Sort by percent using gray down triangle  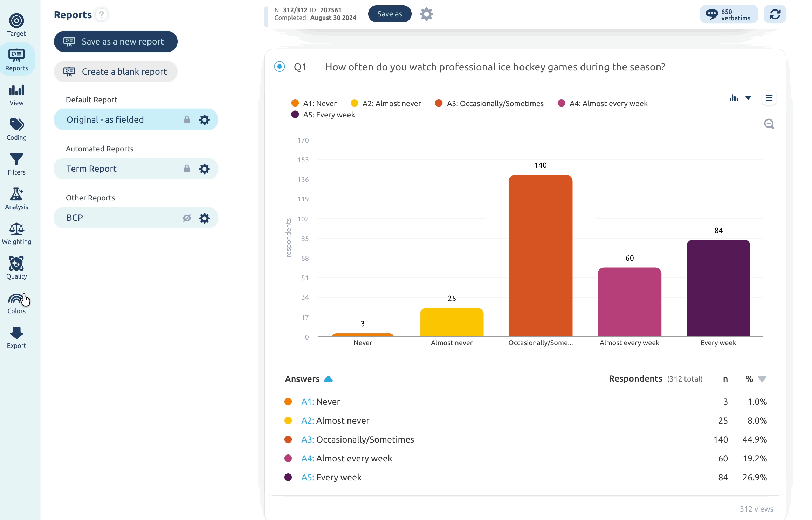click(x=762, y=379)
